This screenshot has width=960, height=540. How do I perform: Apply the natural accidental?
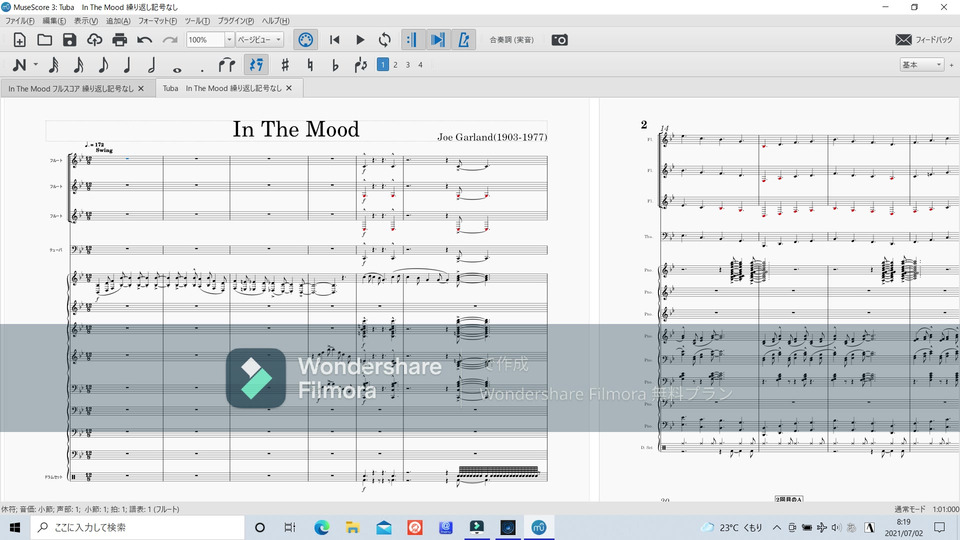pos(310,64)
